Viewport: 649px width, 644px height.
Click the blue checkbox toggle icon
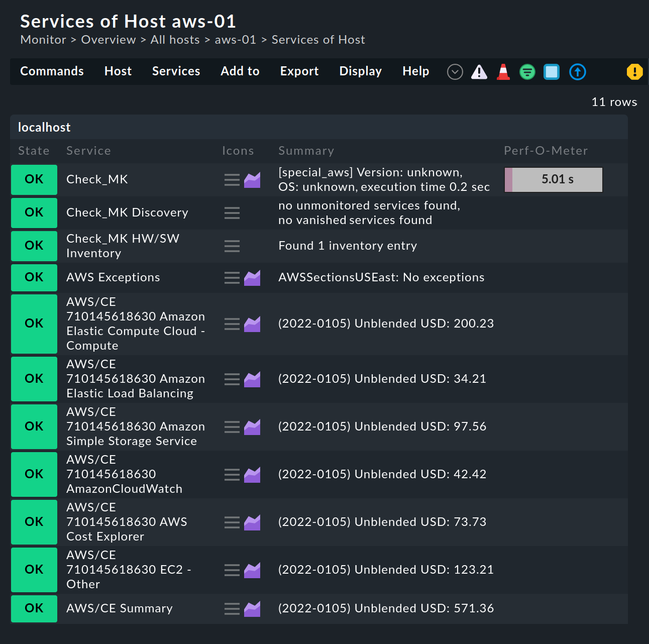point(552,72)
